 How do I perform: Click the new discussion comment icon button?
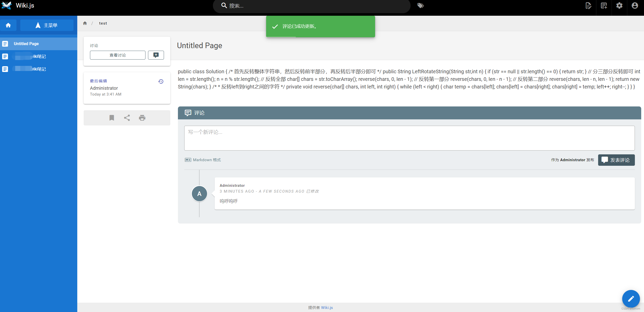coord(156,55)
